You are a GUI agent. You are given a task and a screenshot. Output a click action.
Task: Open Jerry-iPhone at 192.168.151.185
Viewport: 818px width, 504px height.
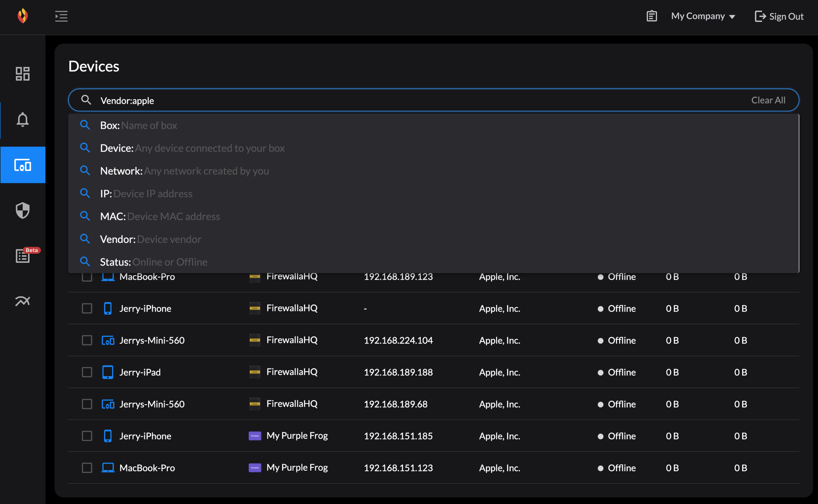[x=145, y=436]
